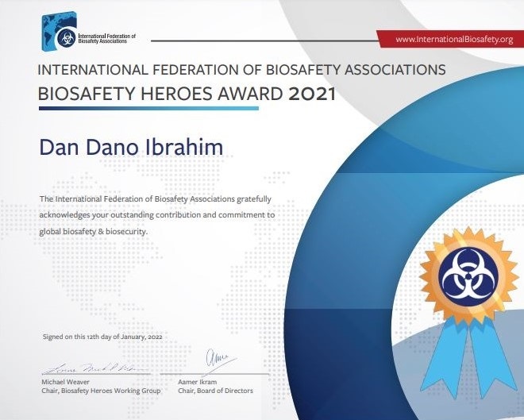The height and width of the screenshot is (420, 524).
Task: Click the line ending 'Biosafety Associations gratefully'
Action: tap(156, 198)
